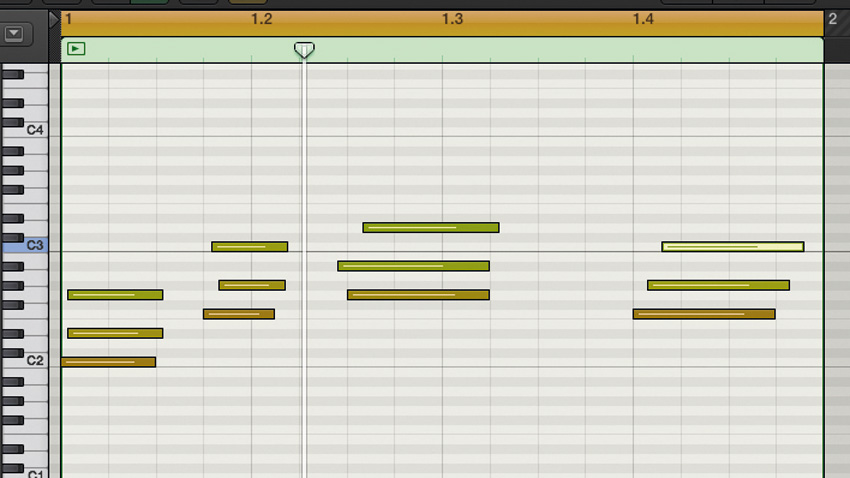Click the play icon in green region header

76,49
